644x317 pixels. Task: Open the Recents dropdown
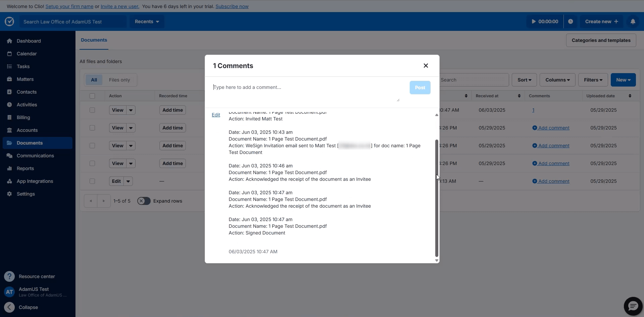(147, 21)
